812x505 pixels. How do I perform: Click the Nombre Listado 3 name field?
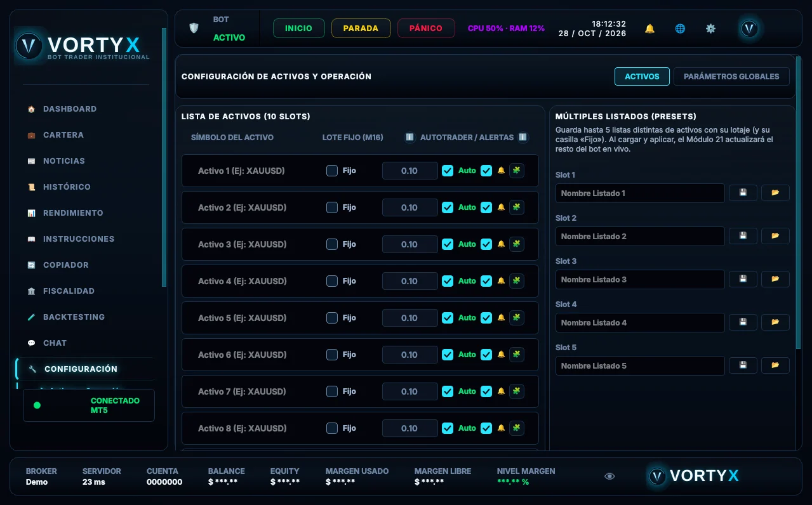(x=640, y=279)
